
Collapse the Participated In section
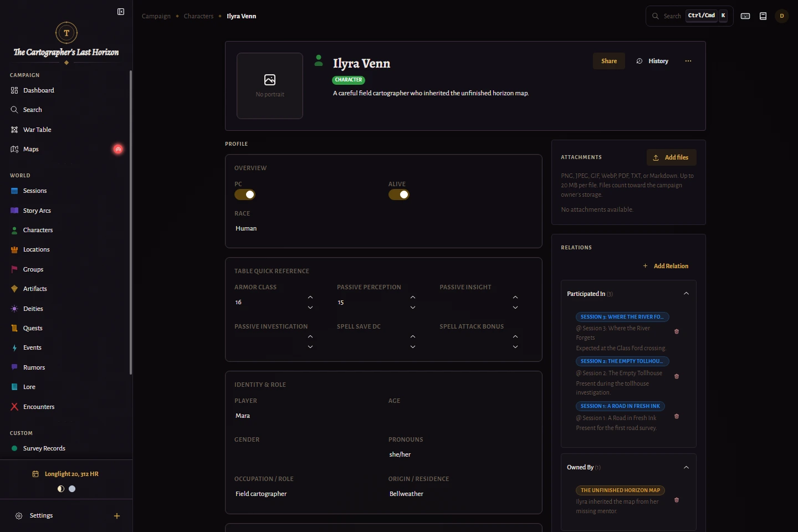coord(686,294)
